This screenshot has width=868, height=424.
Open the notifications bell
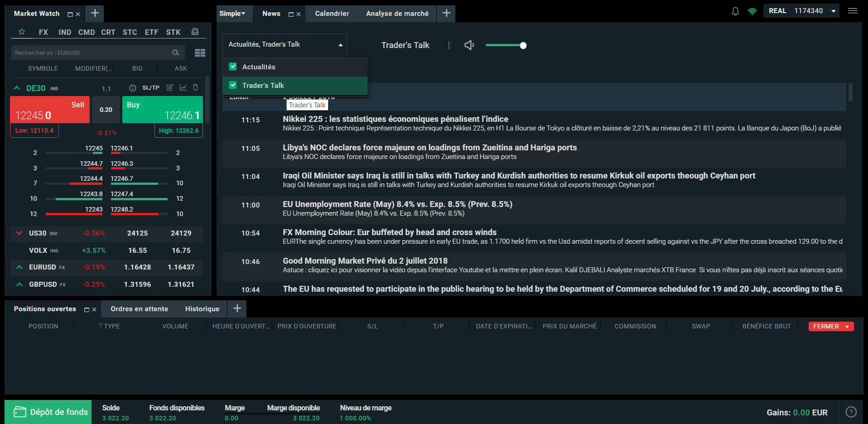point(735,11)
